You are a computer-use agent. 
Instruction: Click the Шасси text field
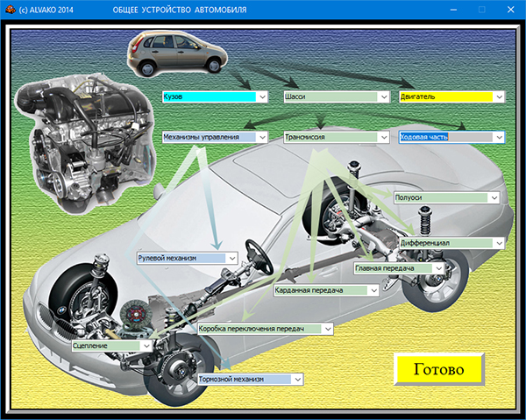click(331, 97)
